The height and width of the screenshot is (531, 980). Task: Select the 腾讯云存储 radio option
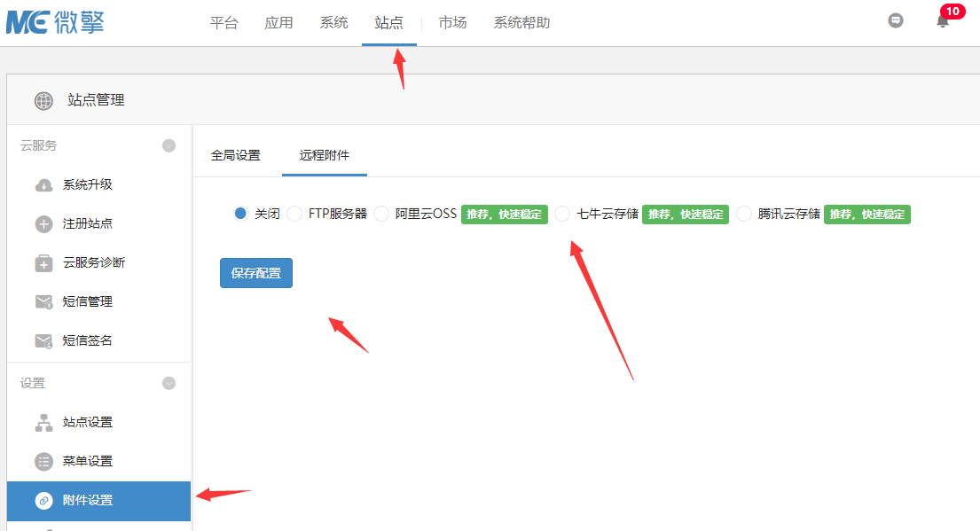tap(744, 214)
